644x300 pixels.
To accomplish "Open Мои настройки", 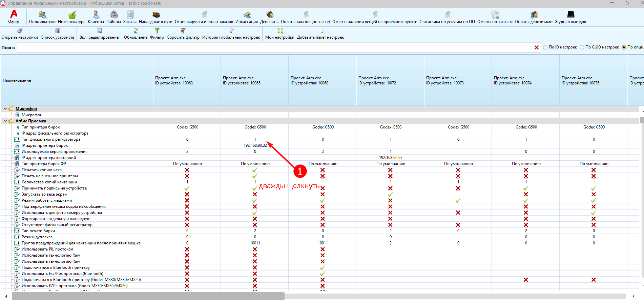I will point(280,34).
